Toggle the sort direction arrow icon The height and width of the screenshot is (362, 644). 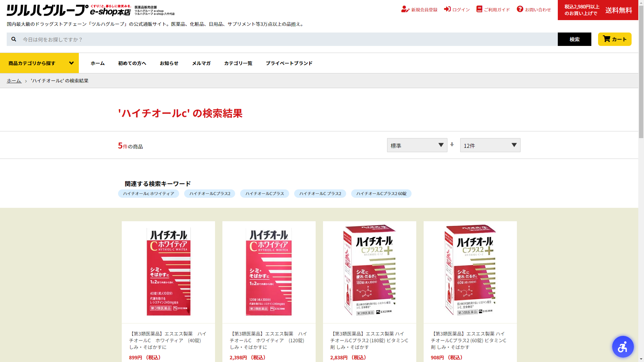pos(452,144)
